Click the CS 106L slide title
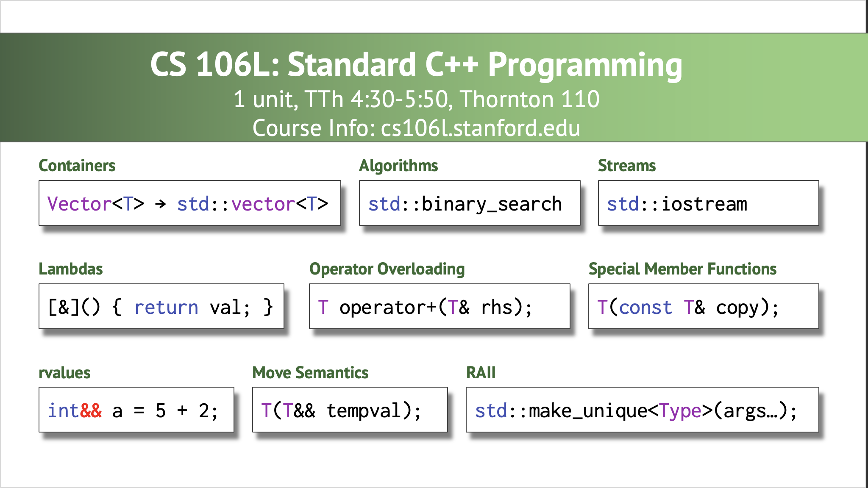Image resolution: width=868 pixels, height=488 pixels. 416,64
